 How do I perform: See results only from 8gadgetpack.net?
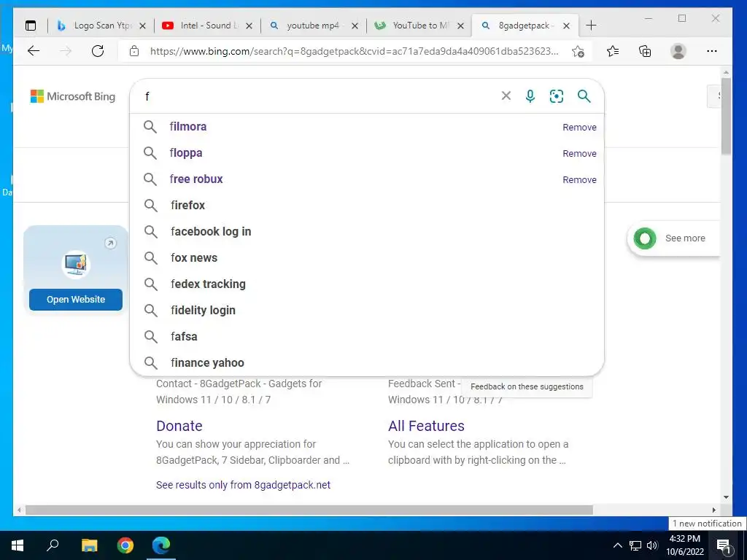click(x=243, y=485)
